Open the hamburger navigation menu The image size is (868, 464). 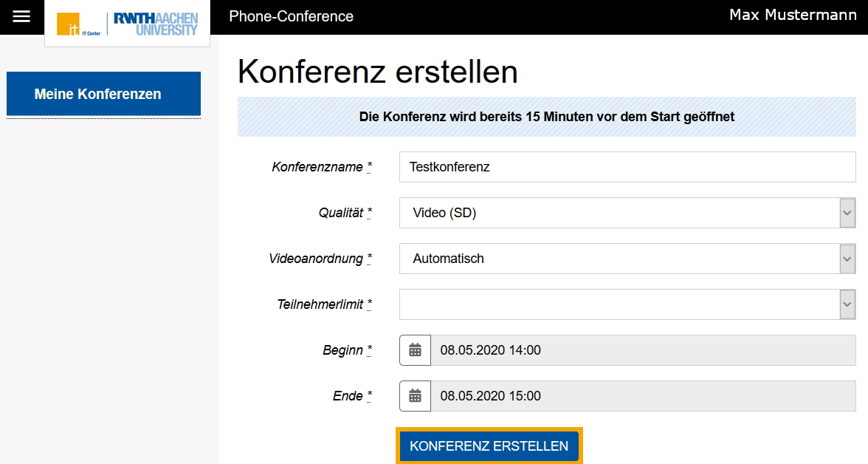click(x=21, y=15)
